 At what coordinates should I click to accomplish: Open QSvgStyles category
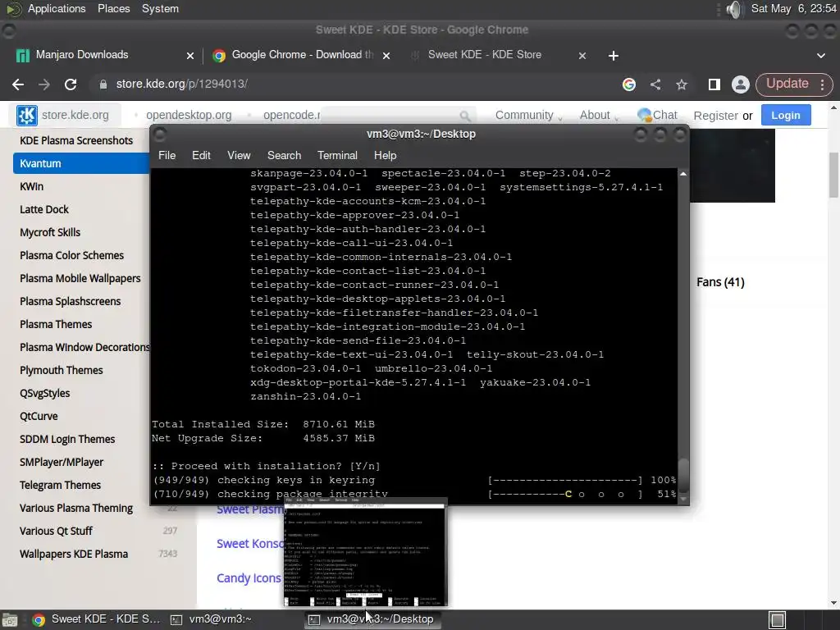[x=44, y=393]
